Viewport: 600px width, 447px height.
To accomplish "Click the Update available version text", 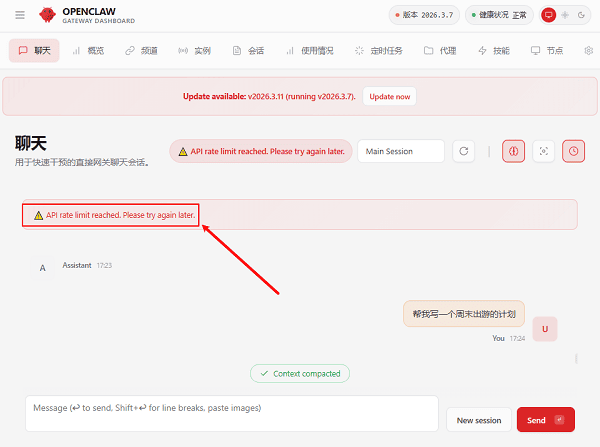I will [x=269, y=96].
